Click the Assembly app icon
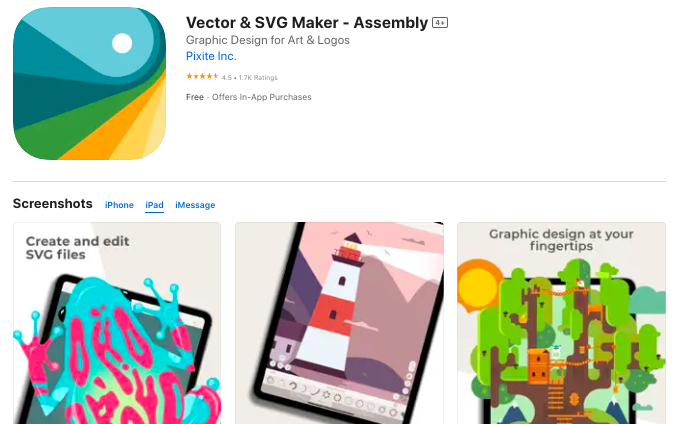Image resolution: width=684 pixels, height=424 pixels. click(x=89, y=83)
